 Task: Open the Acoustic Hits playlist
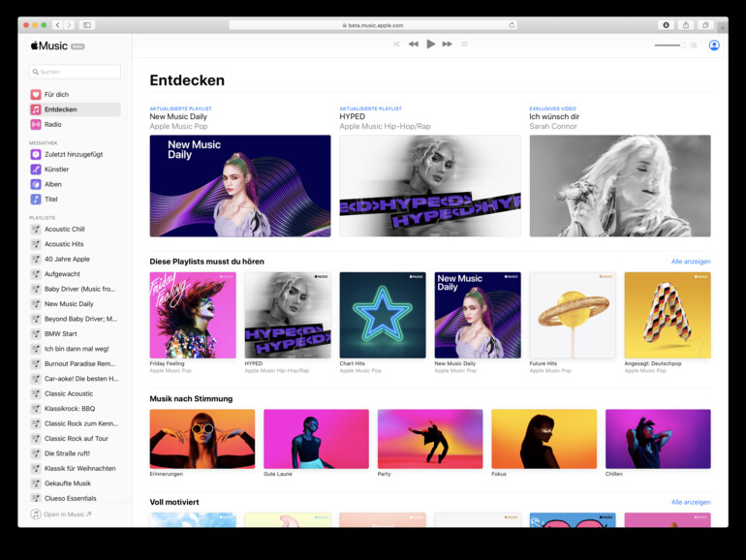(75, 244)
